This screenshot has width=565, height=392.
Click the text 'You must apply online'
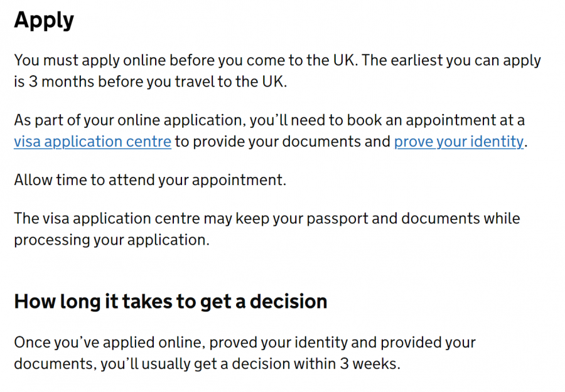pos(90,60)
